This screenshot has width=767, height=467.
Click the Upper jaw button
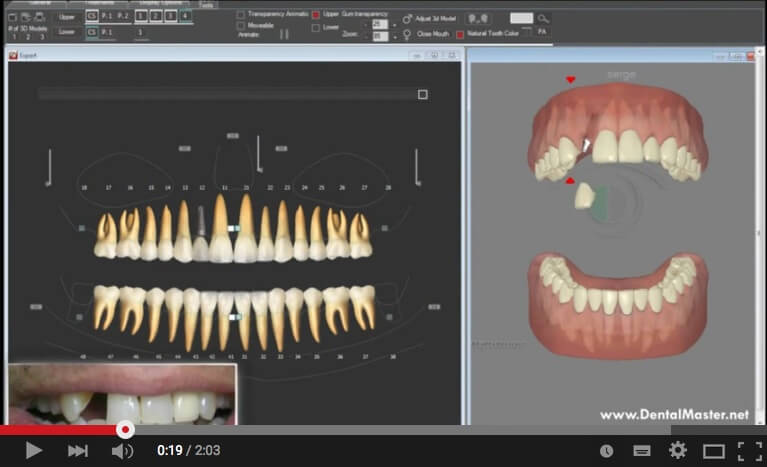(x=66, y=17)
